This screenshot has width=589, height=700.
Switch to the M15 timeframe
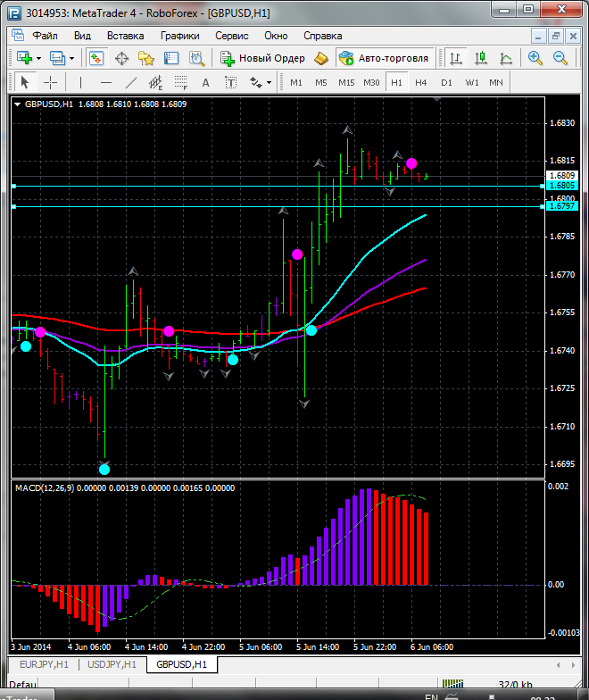pyautogui.click(x=346, y=82)
